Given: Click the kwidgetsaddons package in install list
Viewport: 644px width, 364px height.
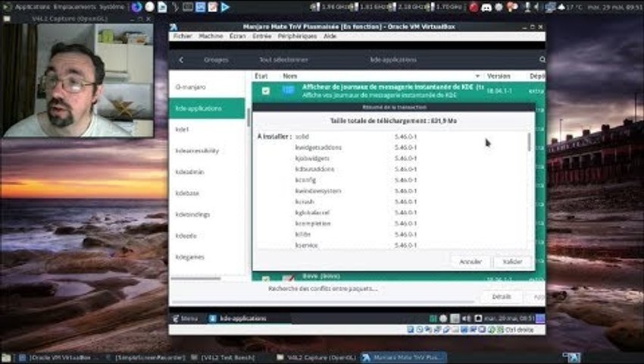Looking at the screenshot, I should [x=318, y=147].
